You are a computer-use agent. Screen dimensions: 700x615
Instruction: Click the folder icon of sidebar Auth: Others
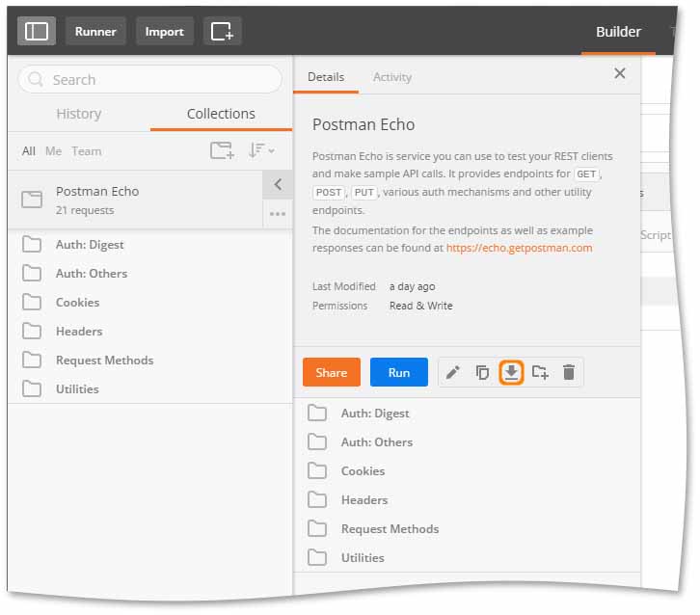coord(32,273)
